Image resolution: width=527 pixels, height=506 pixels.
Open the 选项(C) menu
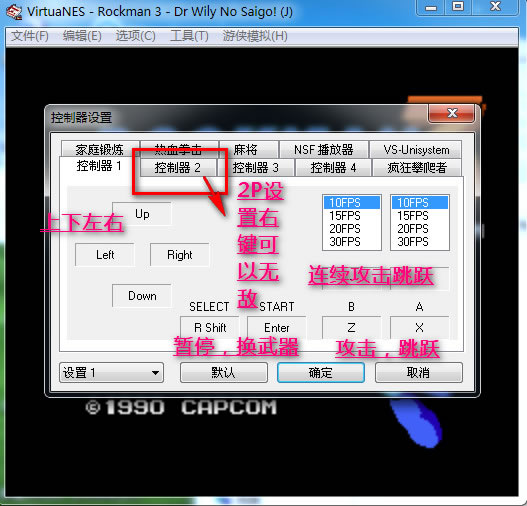[x=135, y=36]
